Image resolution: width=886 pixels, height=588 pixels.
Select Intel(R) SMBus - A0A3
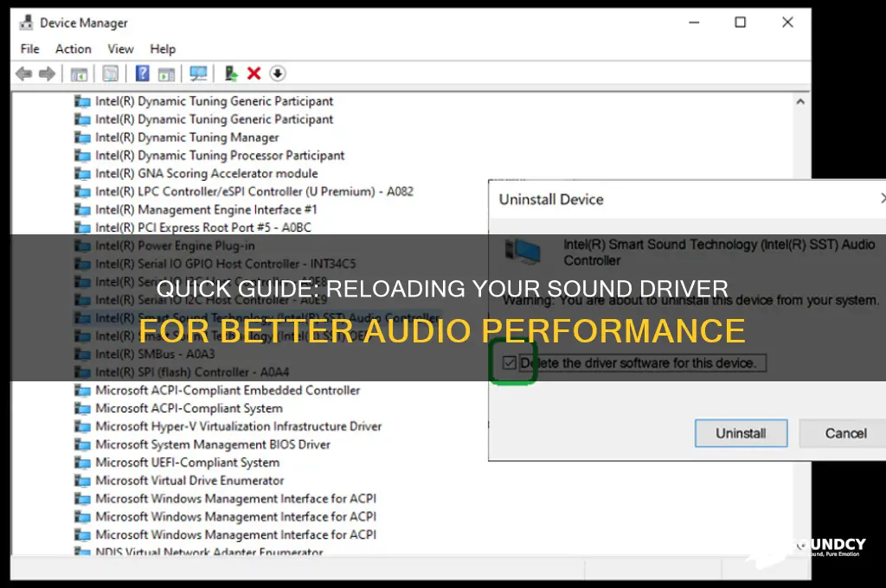pyautogui.click(x=144, y=355)
